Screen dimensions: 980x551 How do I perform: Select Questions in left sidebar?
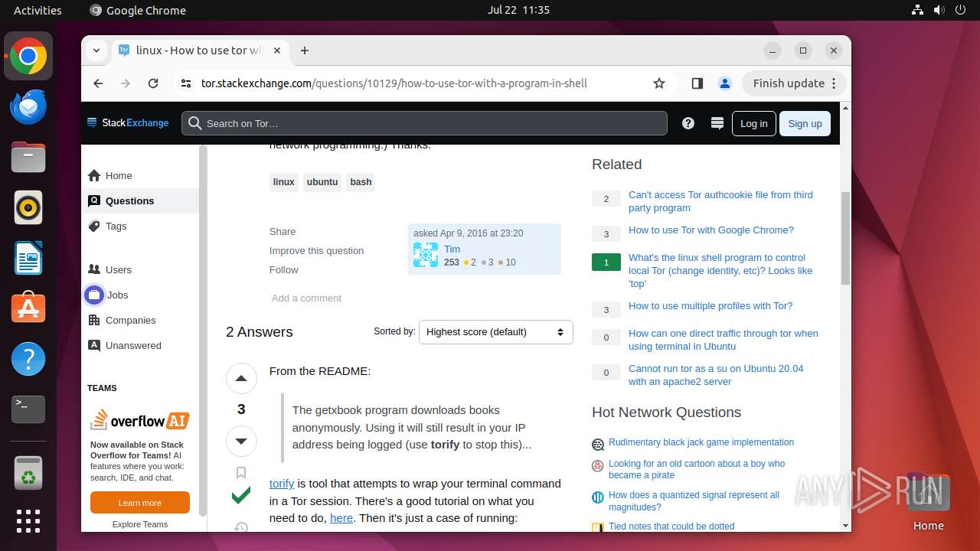tap(140, 201)
